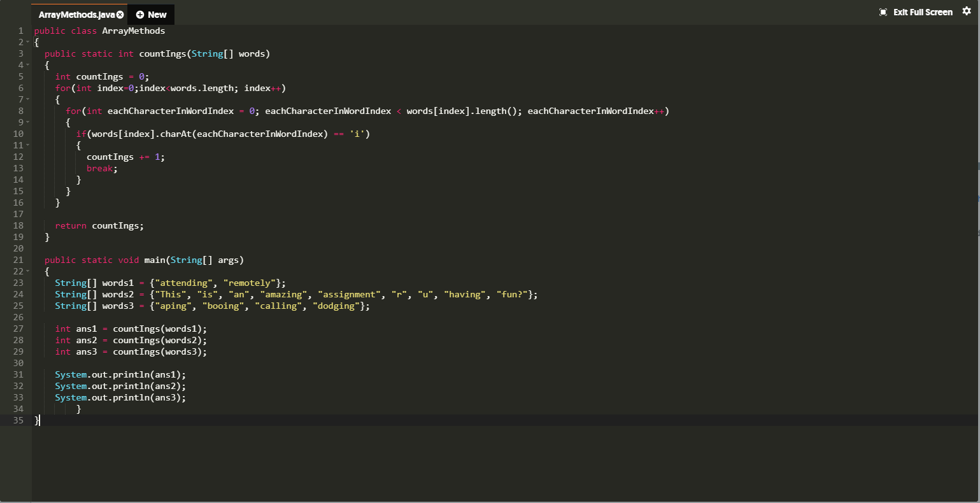Collapse the countIngs method at line 4
This screenshot has width=980, height=503.
tap(27, 65)
